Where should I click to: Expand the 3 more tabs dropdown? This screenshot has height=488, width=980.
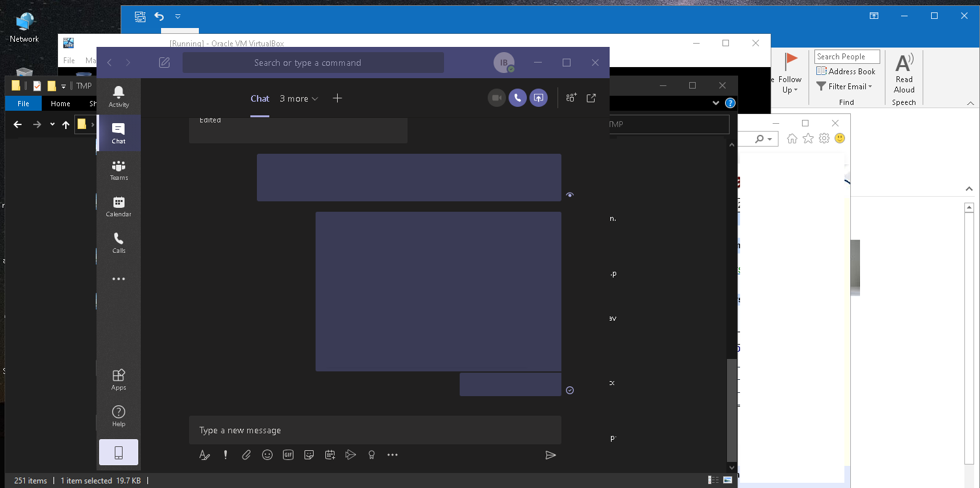pyautogui.click(x=299, y=98)
